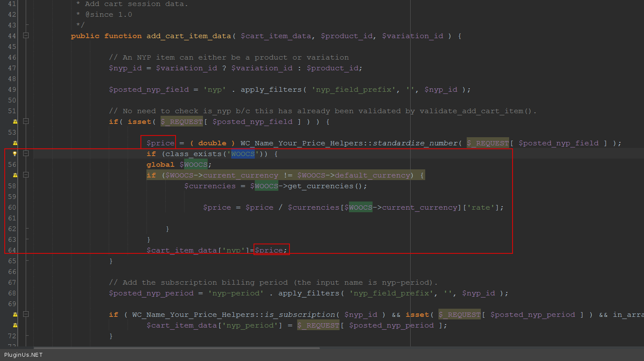The height and width of the screenshot is (361, 644).
Task: Collapse the add_cart_item_data function fold marker
Action: coord(26,36)
